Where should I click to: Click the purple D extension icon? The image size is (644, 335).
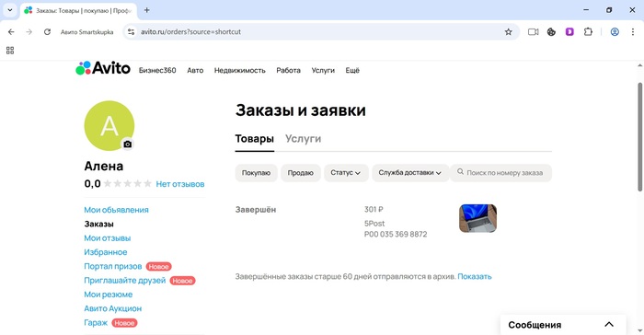click(x=569, y=31)
